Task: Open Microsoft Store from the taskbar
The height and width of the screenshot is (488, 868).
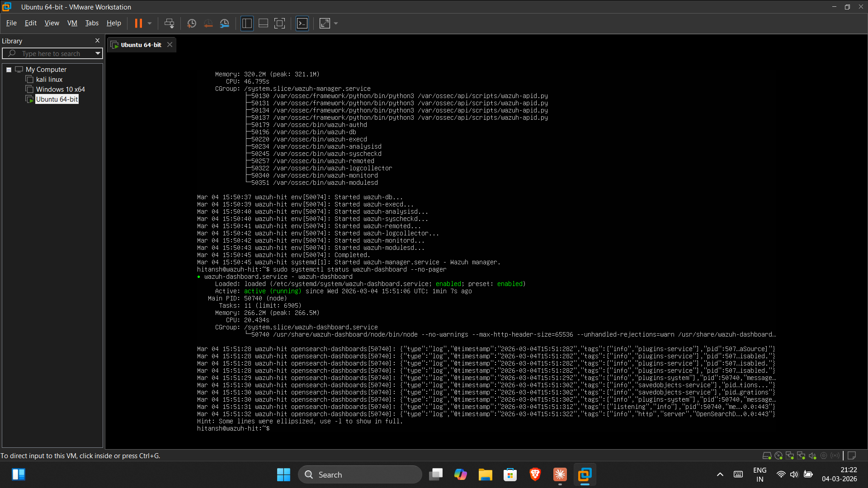Action: (510, 475)
